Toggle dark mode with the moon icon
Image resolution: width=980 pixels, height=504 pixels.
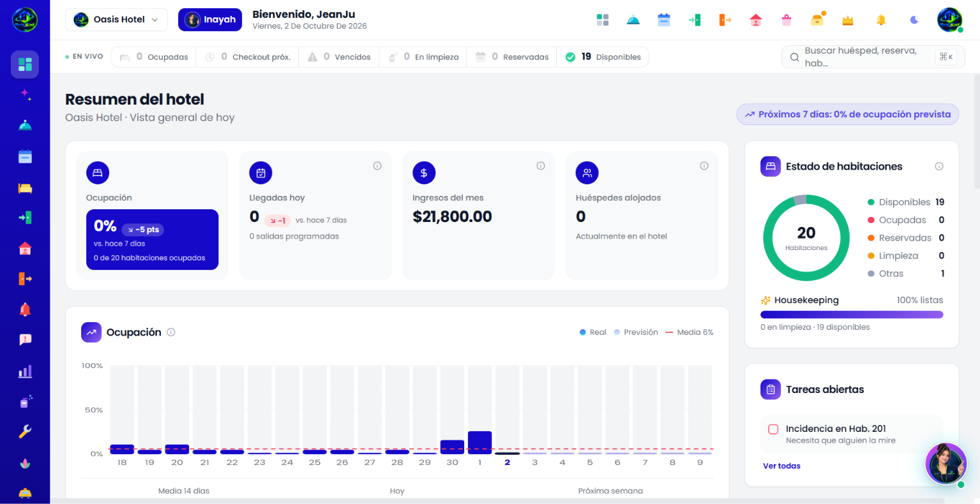(914, 20)
